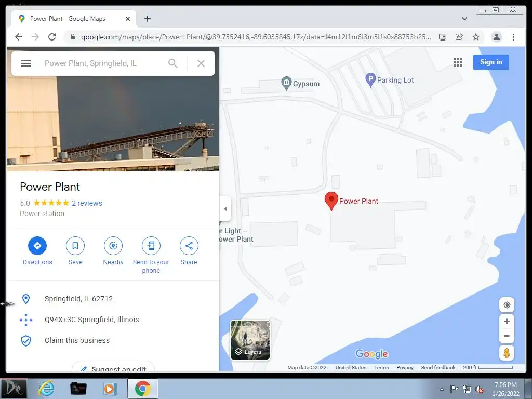532x399 pixels.
Task: Open the media player taskbar icon
Action: (x=109, y=389)
